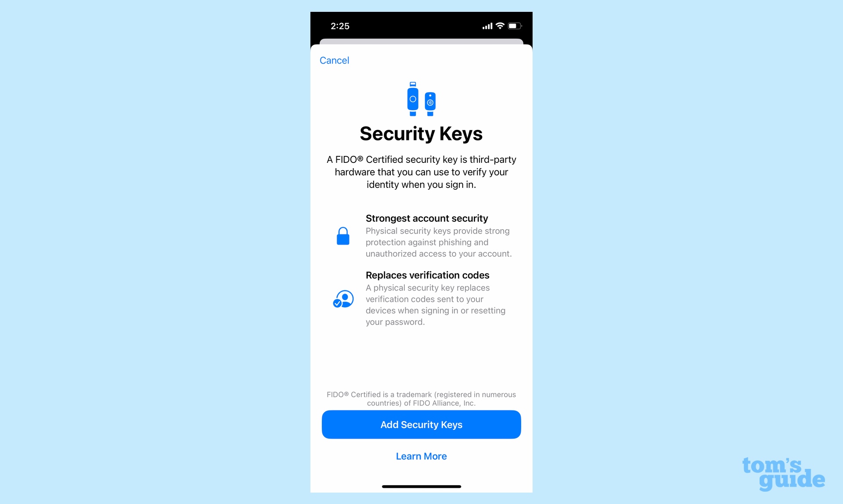
Task: Click the user shield icon for verification
Action: coord(342,298)
